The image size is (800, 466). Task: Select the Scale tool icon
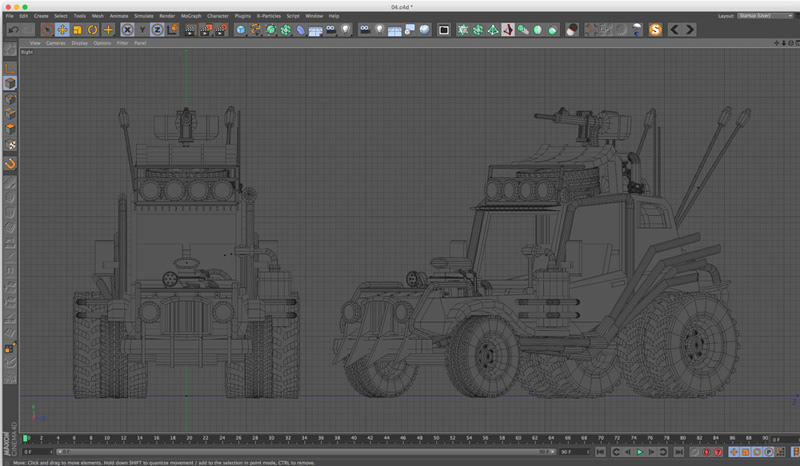(x=78, y=30)
